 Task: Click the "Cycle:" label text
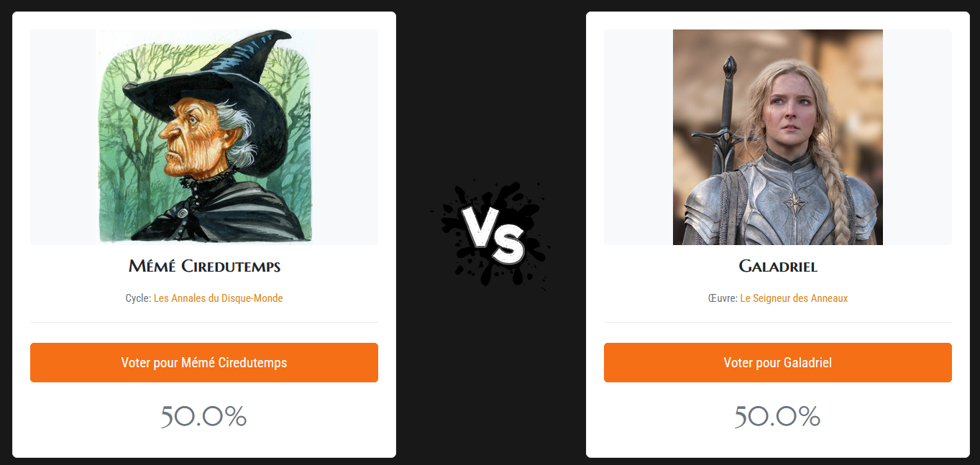click(x=138, y=298)
